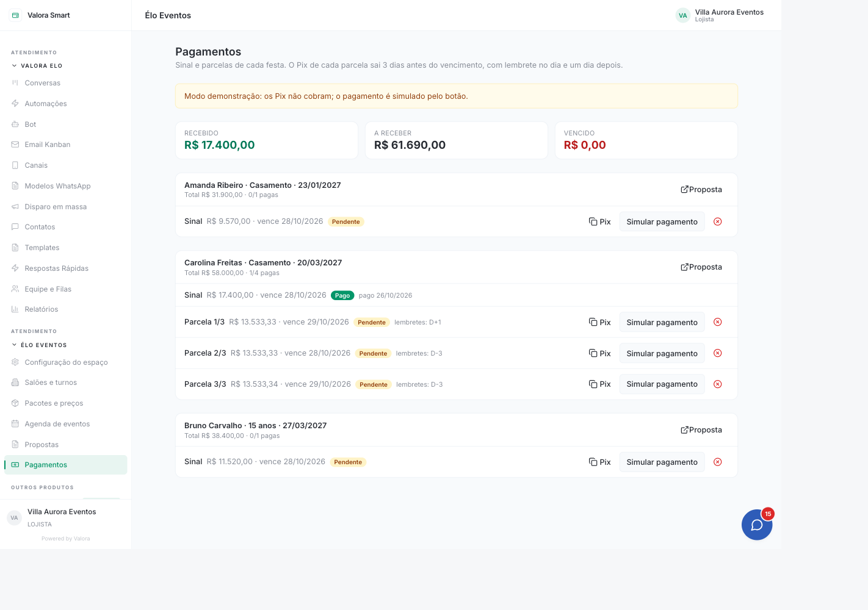Screen dimensions: 868x610
Task: Open Agenda de eventos
Action: click(66, 424)
